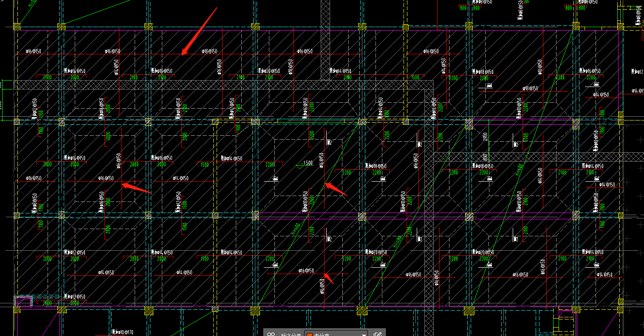Select the Nbφ10@170 rebar label
Image resolution: width=644 pixels, height=336 pixels.
[x=123, y=333]
